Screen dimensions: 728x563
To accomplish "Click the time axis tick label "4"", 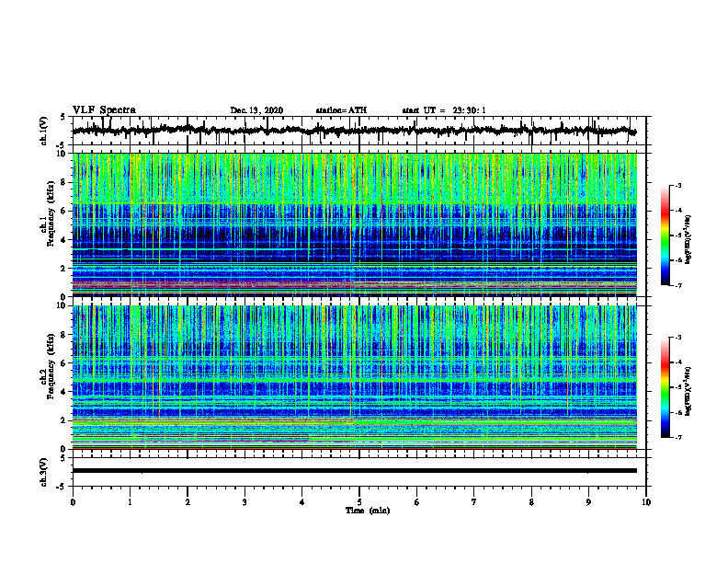I will point(302,502).
